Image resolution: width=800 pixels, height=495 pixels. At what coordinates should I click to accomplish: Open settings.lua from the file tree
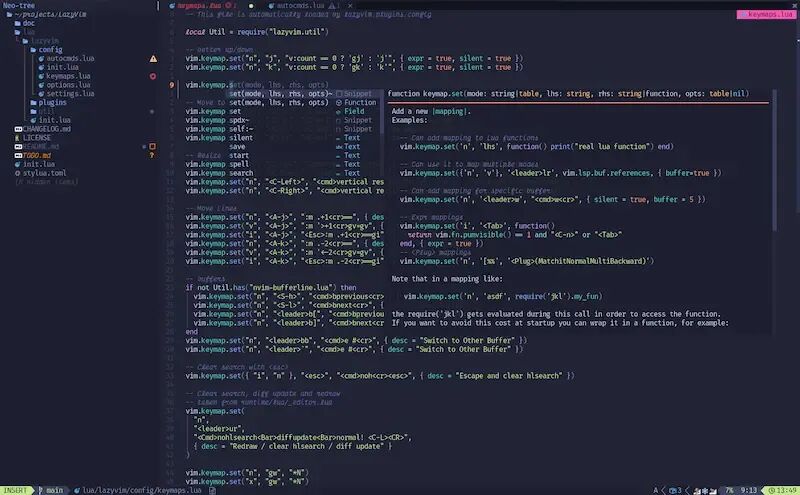click(x=70, y=94)
